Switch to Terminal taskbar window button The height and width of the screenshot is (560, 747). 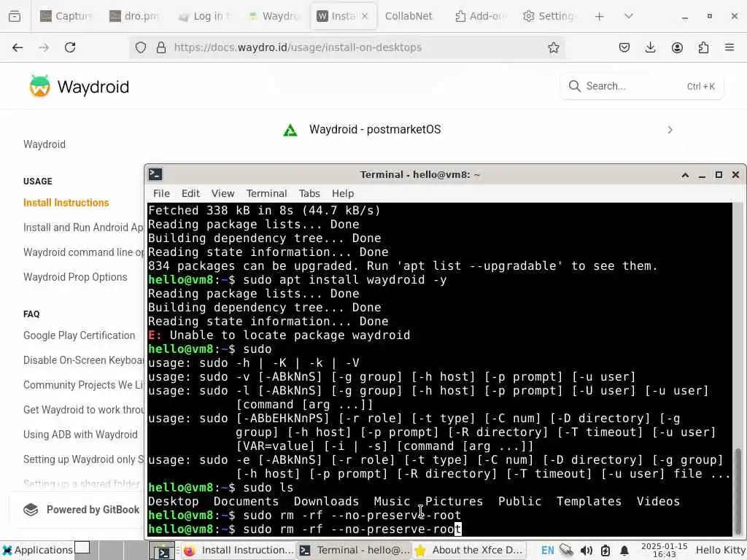coord(354,550)
